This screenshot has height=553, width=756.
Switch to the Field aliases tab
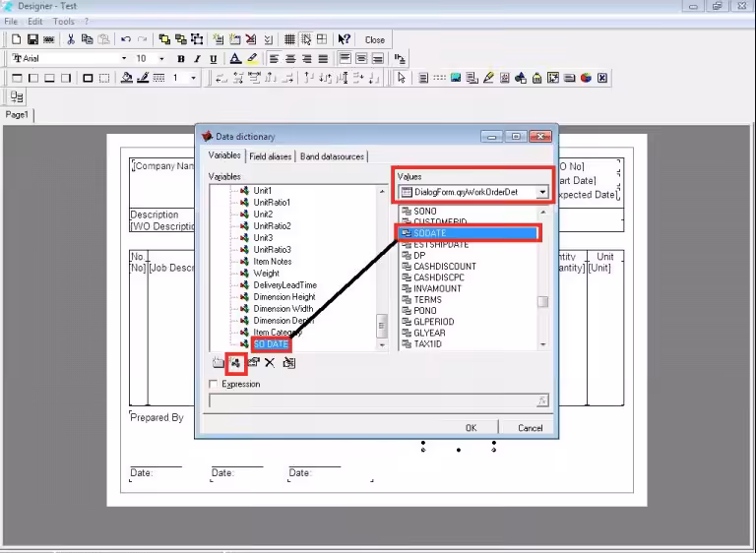tap(271, 156)
